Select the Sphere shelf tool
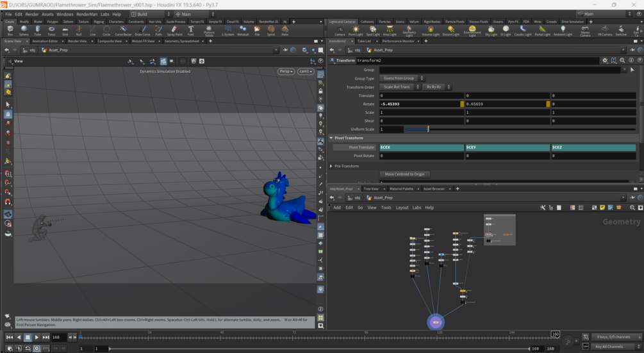This screenshot has height=353, width=644. [24, 30]
